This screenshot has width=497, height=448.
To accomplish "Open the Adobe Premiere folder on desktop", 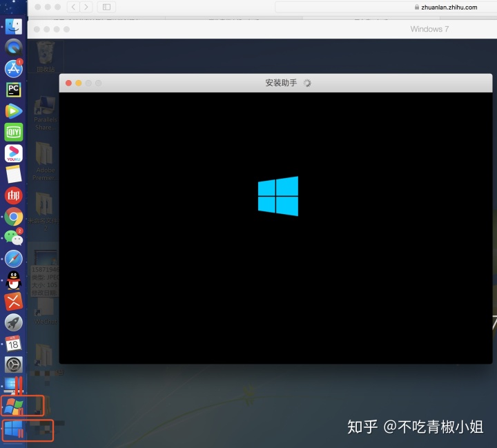I will coord(45,161).
